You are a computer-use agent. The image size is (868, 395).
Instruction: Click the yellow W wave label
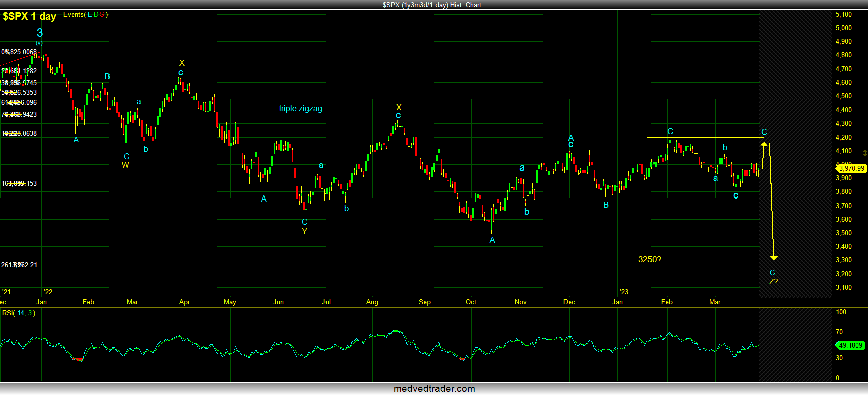click(x=125, y=165)
